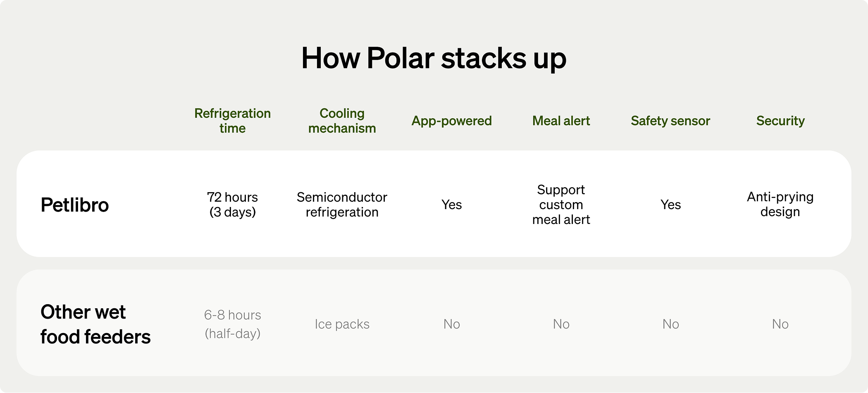The width and height of the screenshot is (868, 393).
Task: Select the "Ice packs" cell
Action: 342,324
